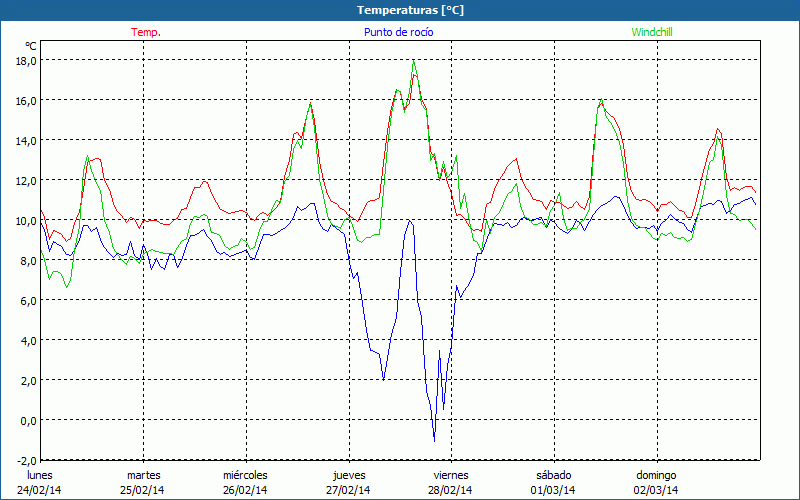This screenshot has width=800, height=500.
Task: Toggle the blue Punto de rocío legend
Action: tap(398, 32)
